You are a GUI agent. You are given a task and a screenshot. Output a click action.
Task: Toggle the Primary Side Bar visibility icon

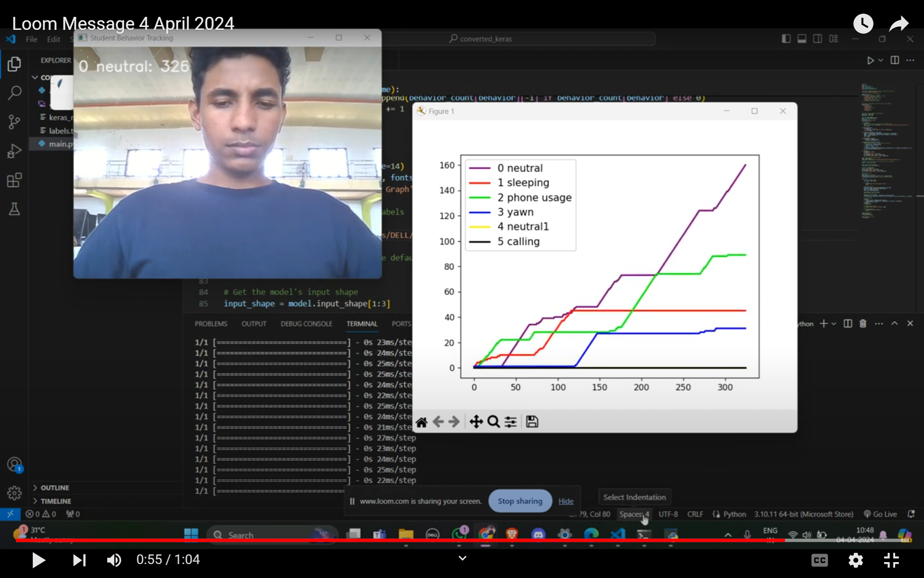point(786,39)
